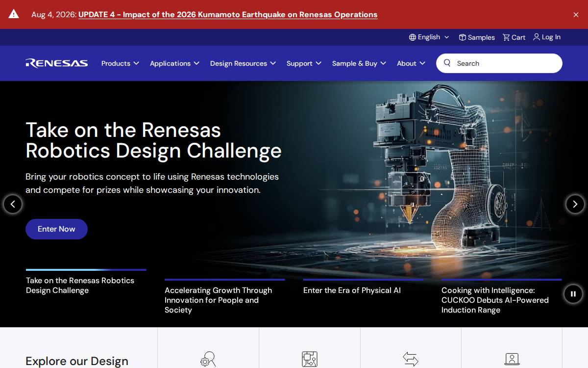This screenshot has width=588, height=368.
Task: Open the About menu
Action: pos(407,63)
